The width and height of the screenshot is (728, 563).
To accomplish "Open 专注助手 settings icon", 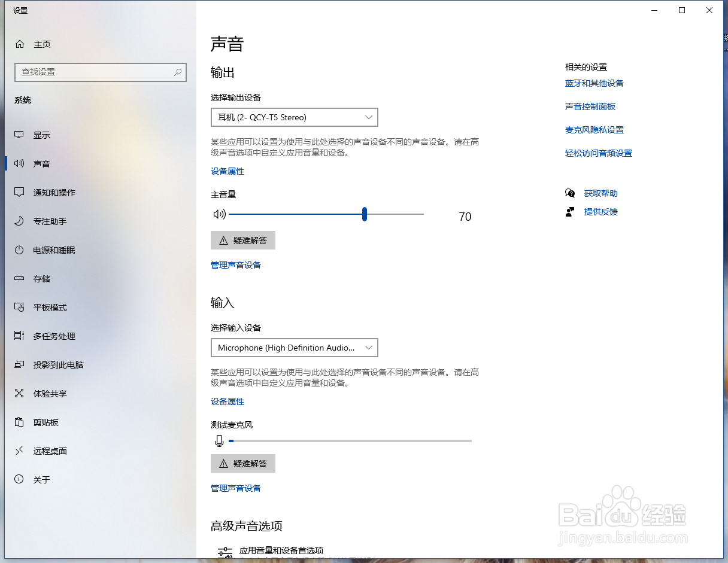I will [x=19, y=221].
